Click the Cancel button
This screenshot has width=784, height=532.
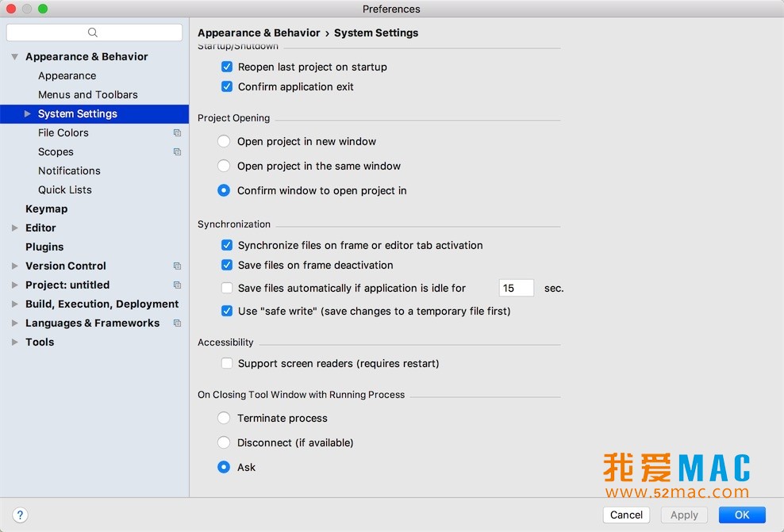pyautogui.click(x=626, y=515)
